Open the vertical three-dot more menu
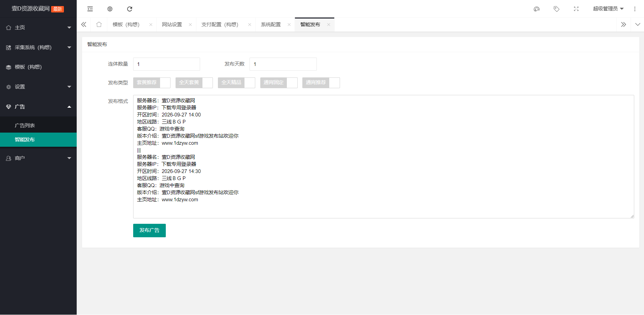Image resolution: width=644 pixels, height=315 pixels. pos(635,9)
